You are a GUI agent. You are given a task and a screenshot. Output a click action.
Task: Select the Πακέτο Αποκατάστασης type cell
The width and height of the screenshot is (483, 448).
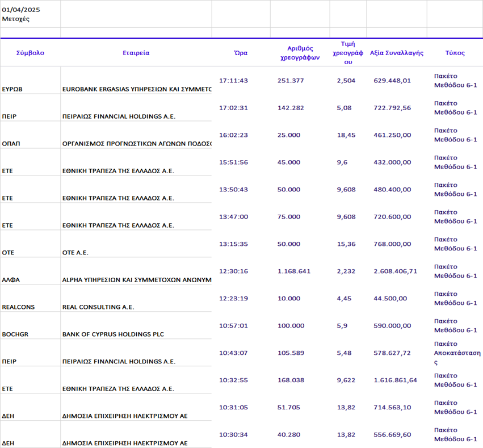[x=457, y=353]
